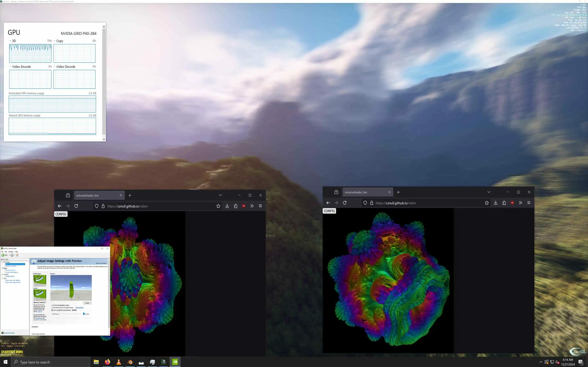Select 'Let the 3D application decide' radio
Screen dimensions: 588x367
click(x=52, y=305)
